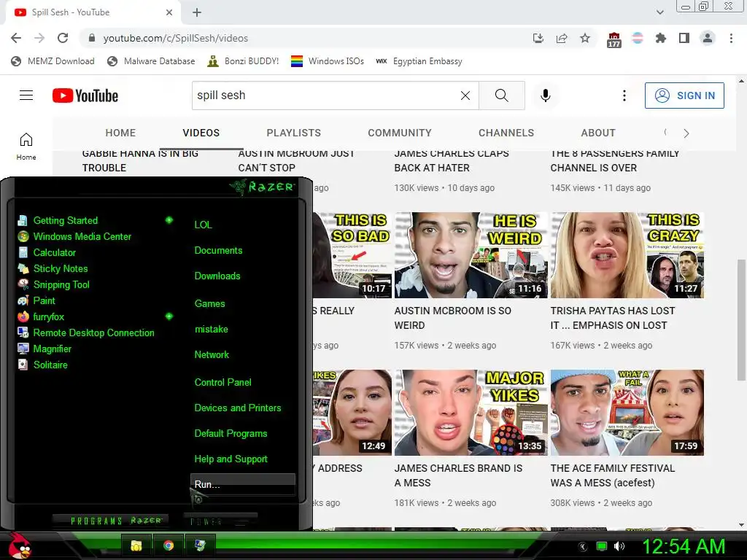Open the 'WHAT A FAIL' Ace Family thumbnail
The width and height of the screenshot is (747, 560).
[627, 413]
